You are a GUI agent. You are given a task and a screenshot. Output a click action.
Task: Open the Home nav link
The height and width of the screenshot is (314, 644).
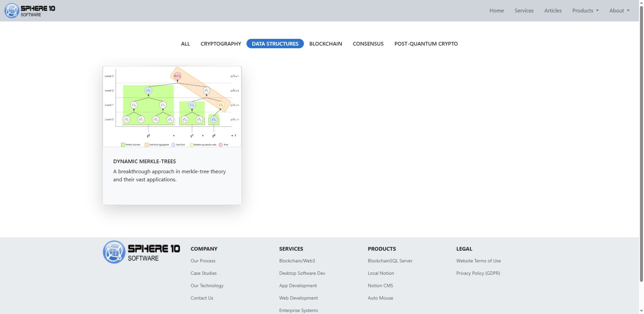497,10
